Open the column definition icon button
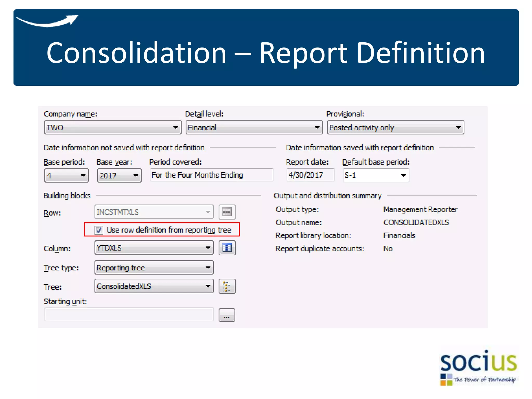Image resolution: width=532 pixels, height=399 pixels. (x=227, y=248)
